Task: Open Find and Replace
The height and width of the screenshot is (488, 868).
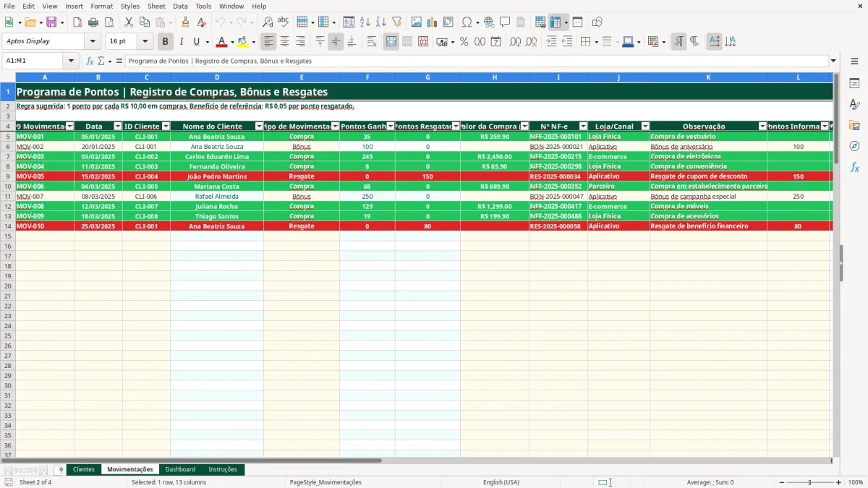Action: pos(268,22)
